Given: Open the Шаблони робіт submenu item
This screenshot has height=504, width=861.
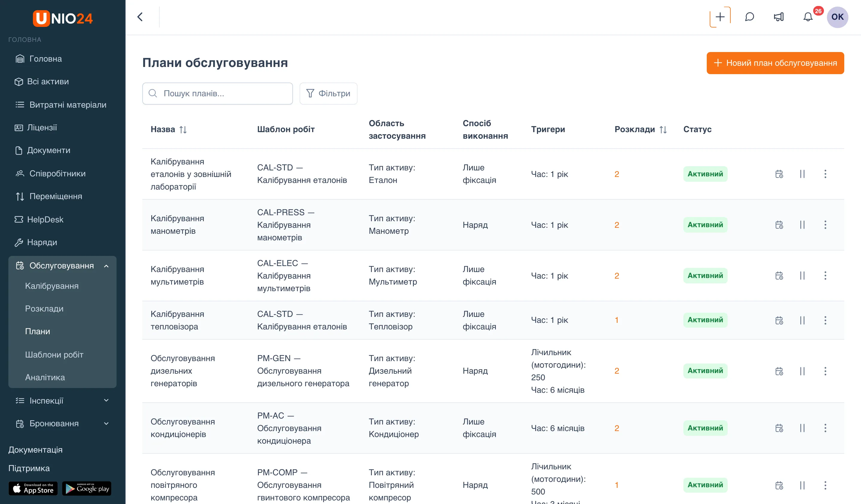Looking at the screenshot, I should (x=54, y=355).
